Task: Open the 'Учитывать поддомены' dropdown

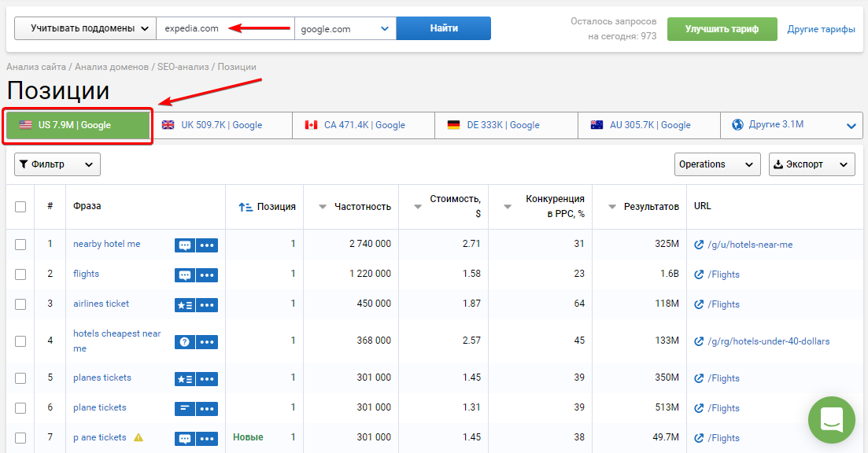Action: tap(85, 28)
